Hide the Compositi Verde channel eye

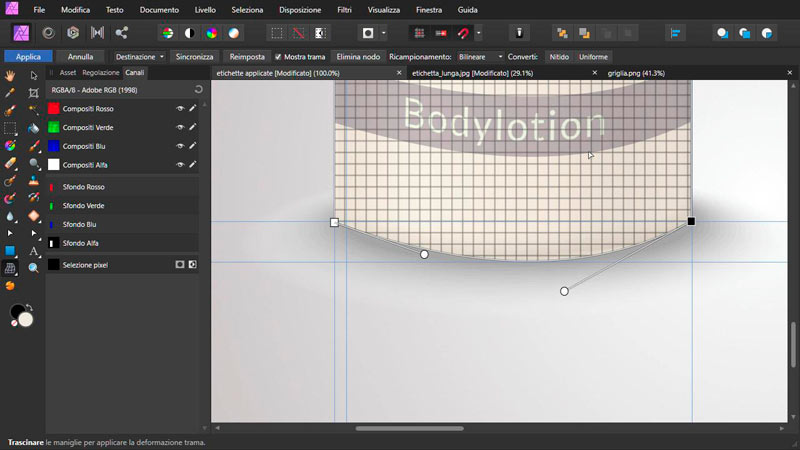[x=180, y=128]
